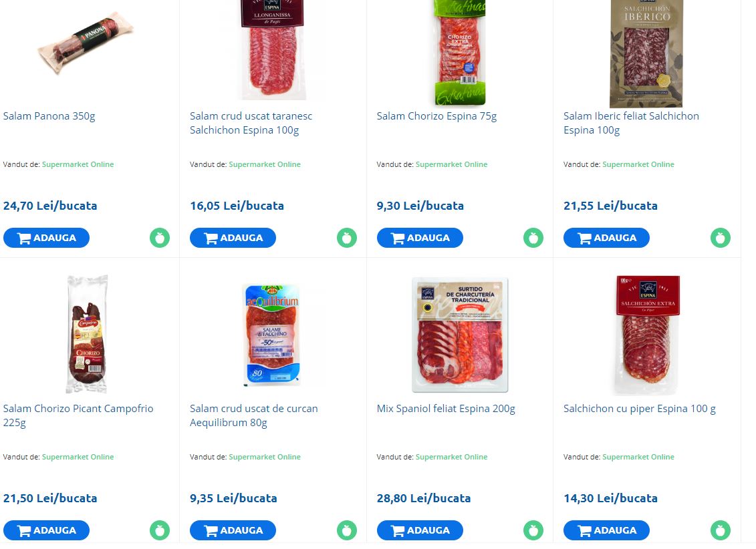Viewport: 756px width, 549px height.
Task: View Salam Panona product image
Action: pos(86,43)
